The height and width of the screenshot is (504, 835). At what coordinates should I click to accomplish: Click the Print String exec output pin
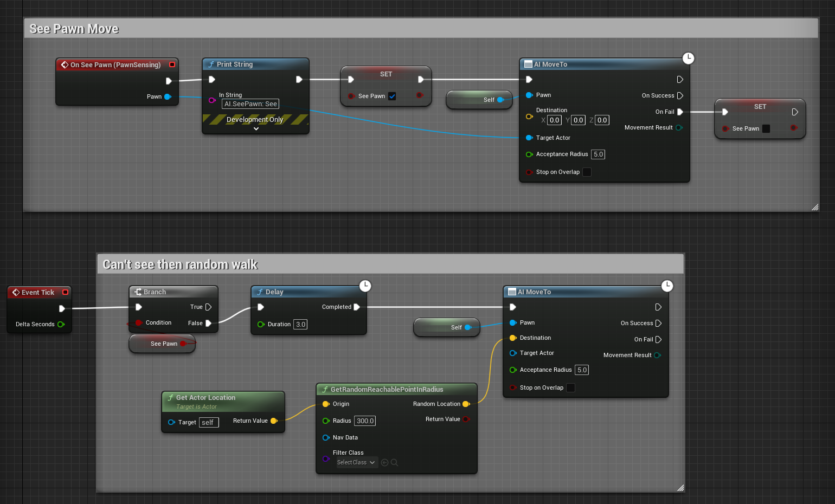299,80
